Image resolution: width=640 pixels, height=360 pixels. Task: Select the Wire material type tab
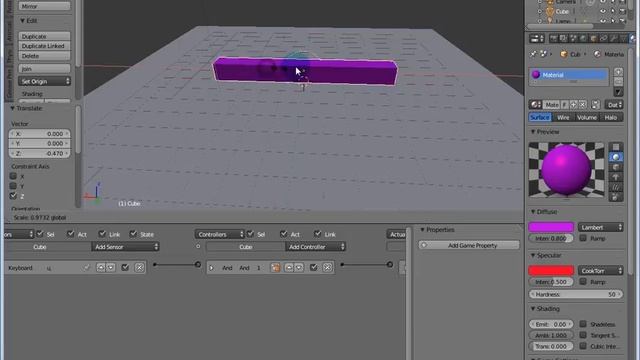coord(563,117)
